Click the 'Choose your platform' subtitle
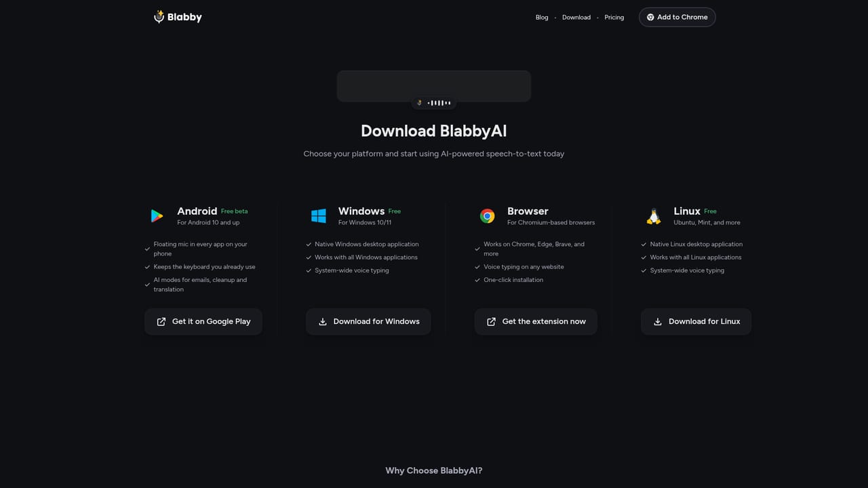 tap(434, 154)
